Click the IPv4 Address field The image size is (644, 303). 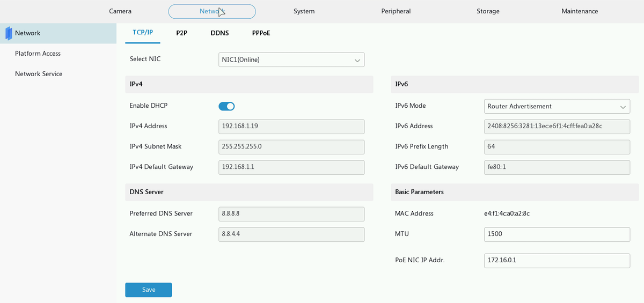click(x=291, y=127)
